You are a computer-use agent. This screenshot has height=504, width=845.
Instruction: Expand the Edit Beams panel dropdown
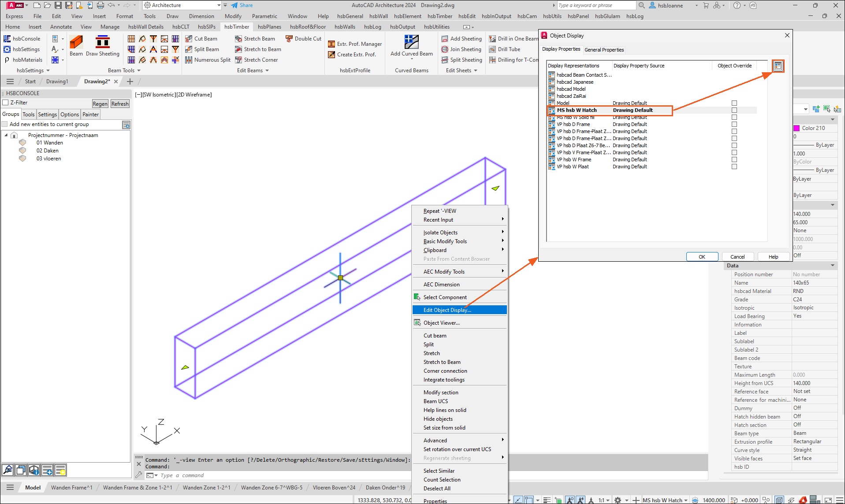[x=267, y=70]
